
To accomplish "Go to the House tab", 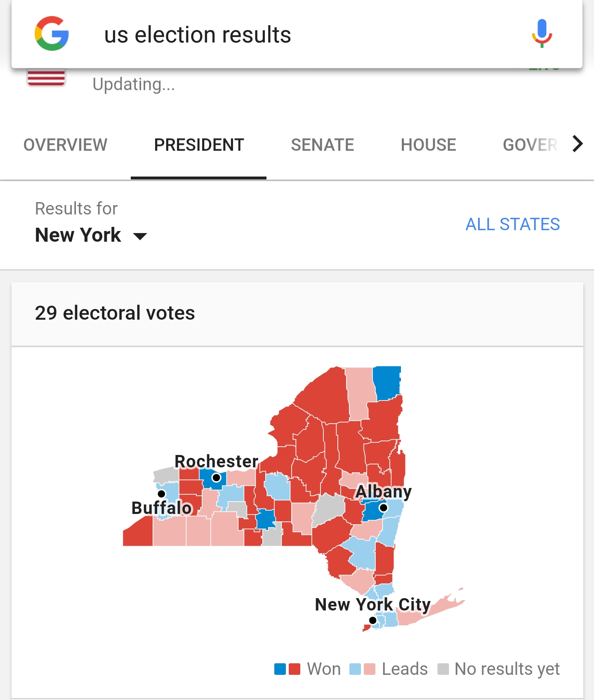I will (428, 145).
